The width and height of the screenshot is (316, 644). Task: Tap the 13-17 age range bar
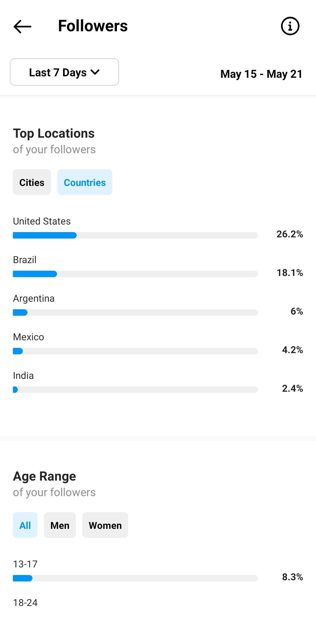click(135, 578)
